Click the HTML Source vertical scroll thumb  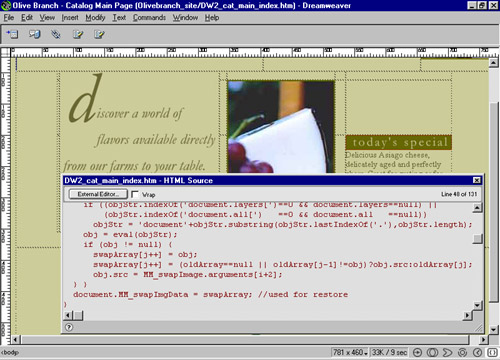478,238
